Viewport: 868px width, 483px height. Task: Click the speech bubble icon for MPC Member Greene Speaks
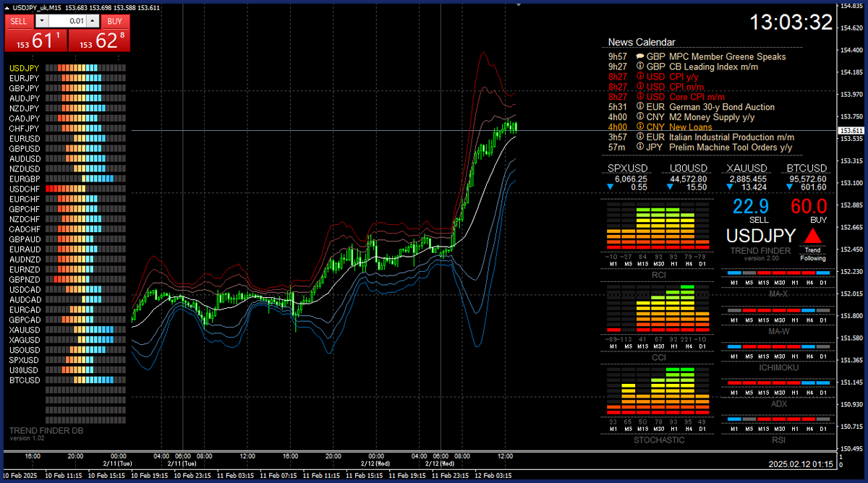pyautogui.click(x=640, y=56)
